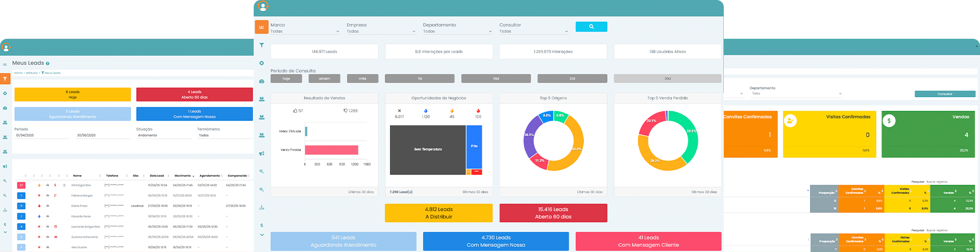Select the '30d' period tab
The height and width of the screenshot is (252, 980).
(668, 79)
